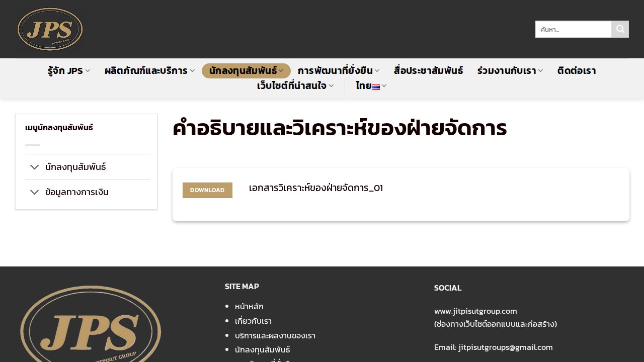The width and height of the screenshot is (644, 362).
Task: Select ติดต่อเรา in navigation bar
Action: (x=577, y=71)
